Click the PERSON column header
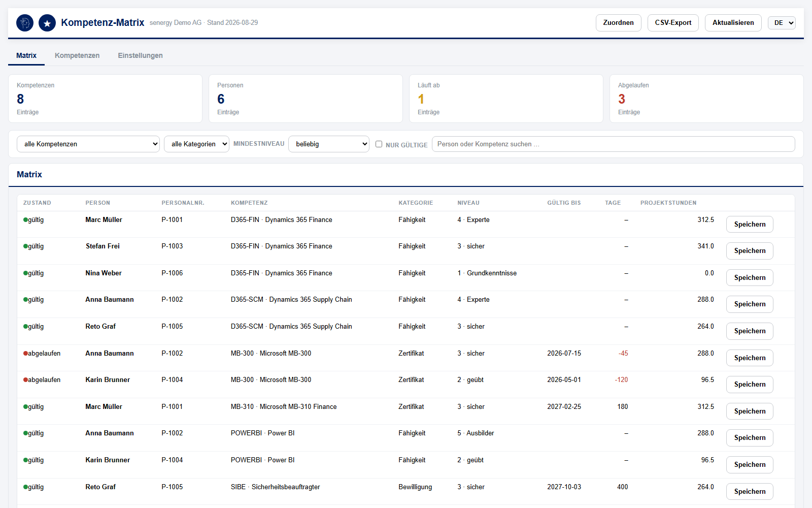 97,203
